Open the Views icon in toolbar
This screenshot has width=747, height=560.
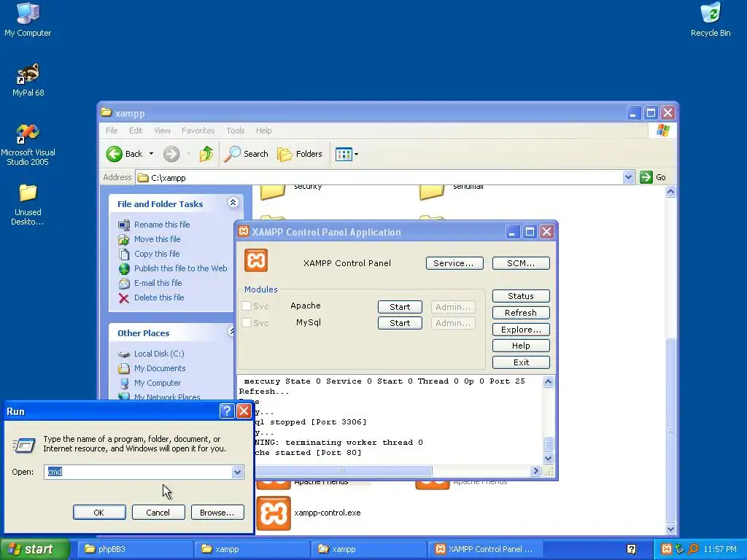pyautogui.click(x=344, y=154)
